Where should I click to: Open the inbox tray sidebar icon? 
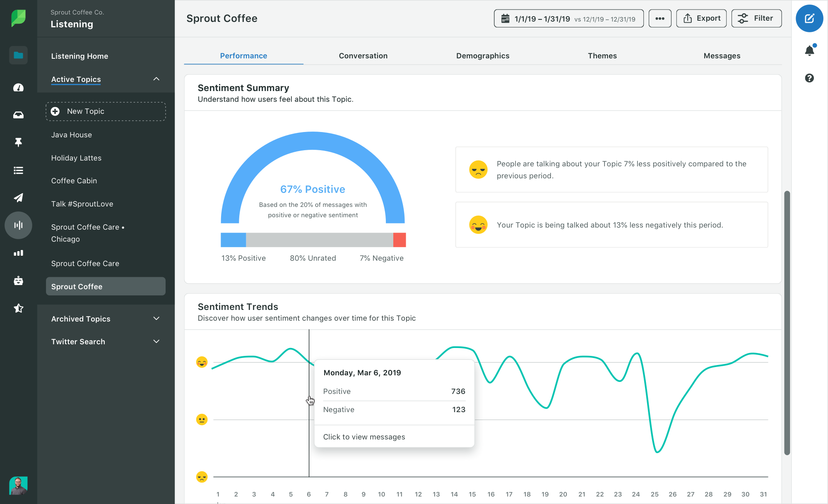[18, 115]
